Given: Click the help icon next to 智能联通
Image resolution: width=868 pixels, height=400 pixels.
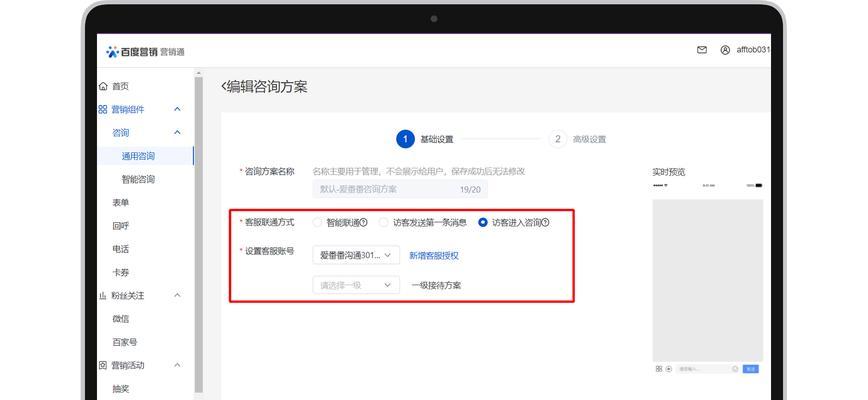Looking at the screenshot, I should pyautogui.click(x=364, y=223).
